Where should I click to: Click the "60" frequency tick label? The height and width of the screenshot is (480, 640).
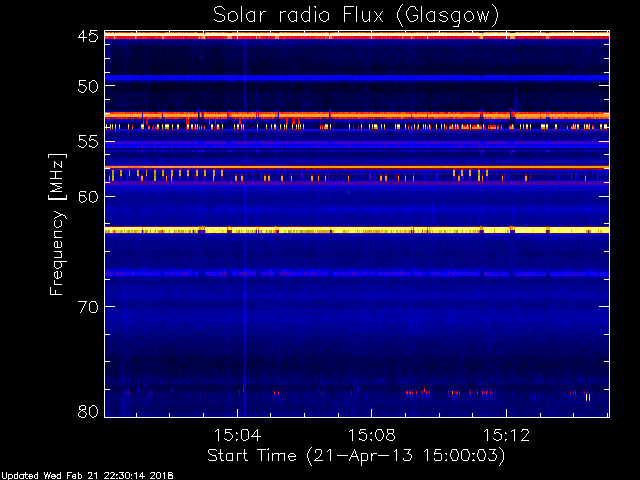[88, 197]
